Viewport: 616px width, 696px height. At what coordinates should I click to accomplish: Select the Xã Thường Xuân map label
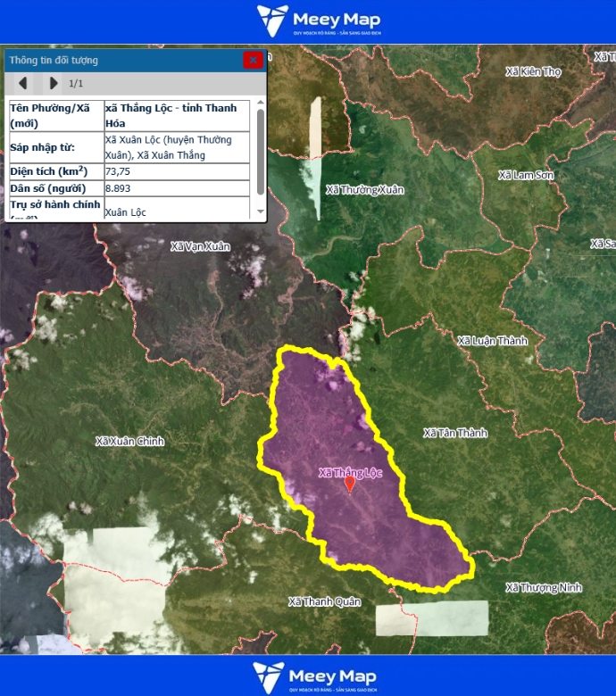pos(365,190)
